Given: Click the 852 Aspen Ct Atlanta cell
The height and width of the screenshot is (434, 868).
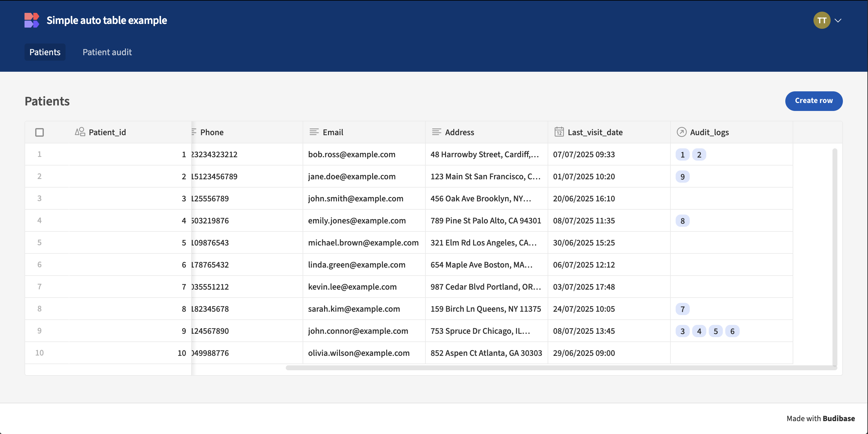Looking at the screenshot, I should [487, 353].
